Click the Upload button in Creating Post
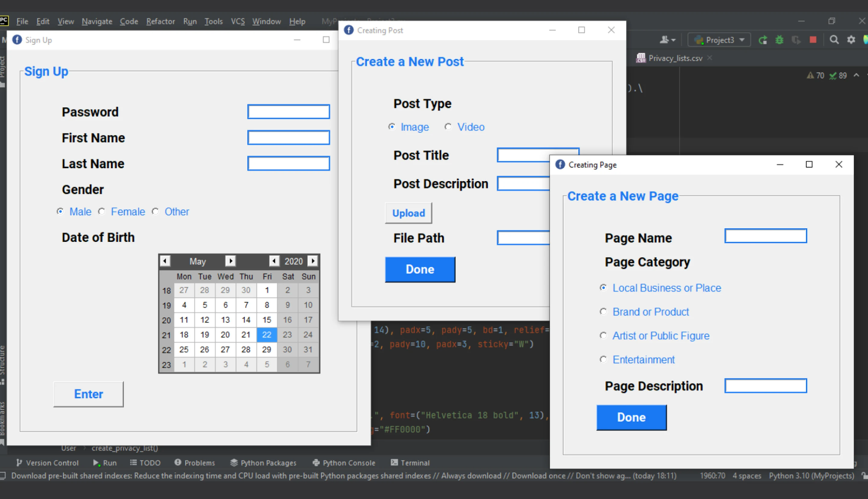 (408, 213)
